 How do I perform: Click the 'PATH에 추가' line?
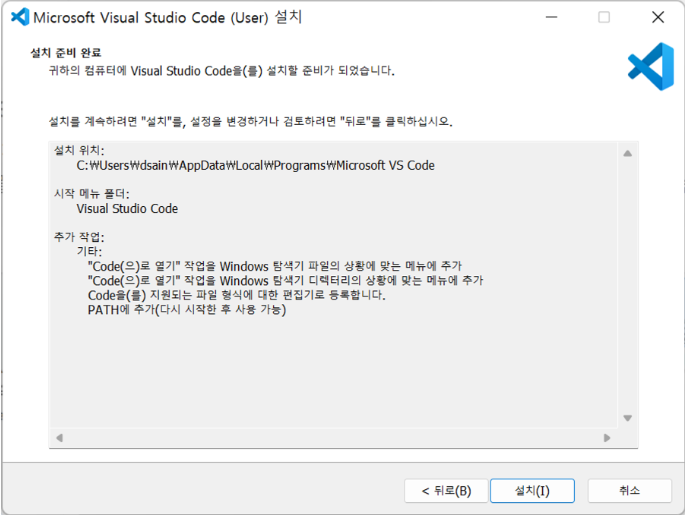(x=187, y=310)
